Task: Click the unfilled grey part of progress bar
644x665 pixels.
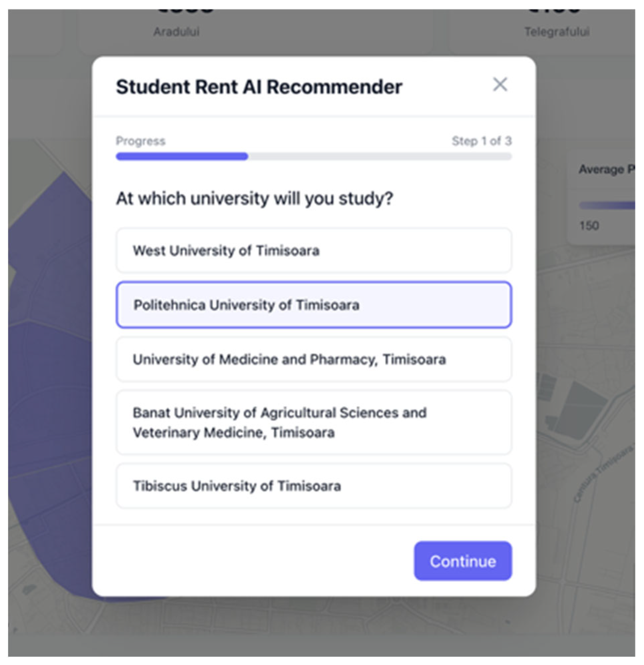Action: coord(380,157)
